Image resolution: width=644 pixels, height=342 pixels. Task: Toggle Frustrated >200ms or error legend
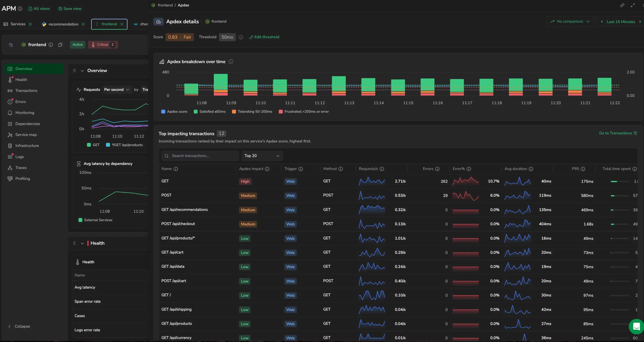pos(304,112)
